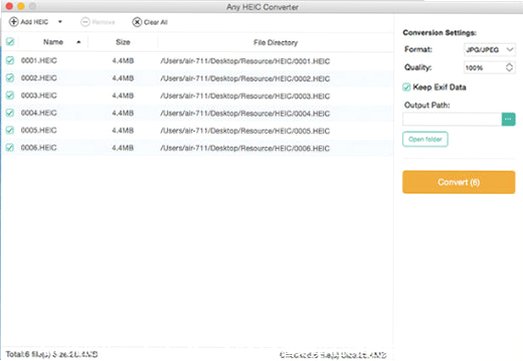
Task: Click the 4.4MB size of 0006.HEIC
Action: (x=123, y=147)
